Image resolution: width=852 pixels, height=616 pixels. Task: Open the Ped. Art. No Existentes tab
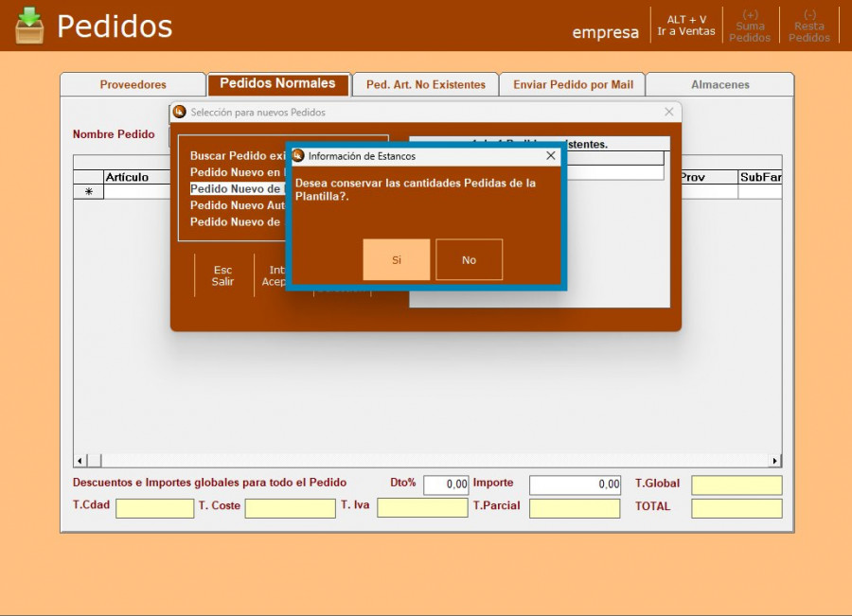425,84
